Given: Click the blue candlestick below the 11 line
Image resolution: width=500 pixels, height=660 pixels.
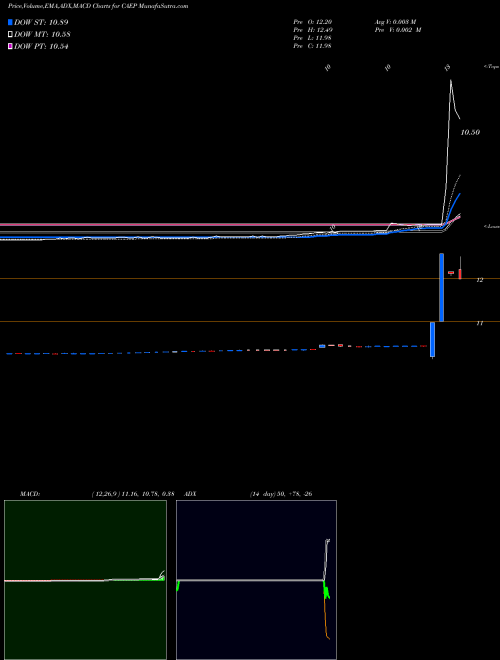Looking at the screenshot, I should tap(432, 340).
